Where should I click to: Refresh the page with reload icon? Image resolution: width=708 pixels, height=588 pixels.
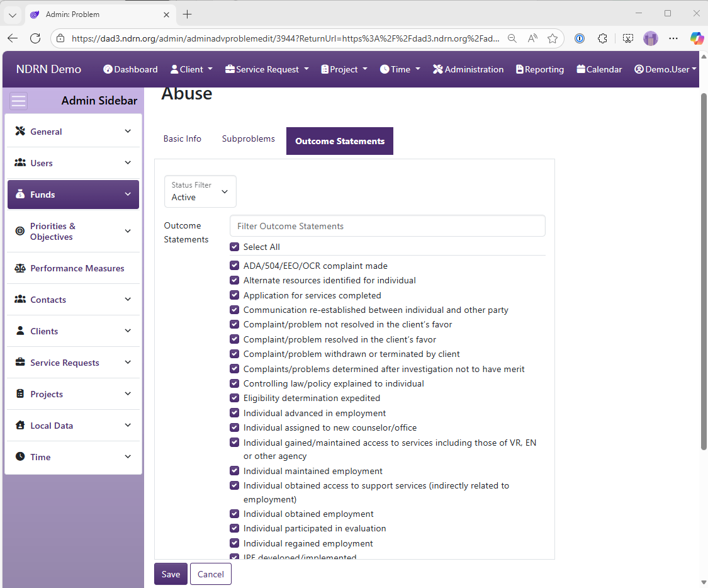pos(35,38)
